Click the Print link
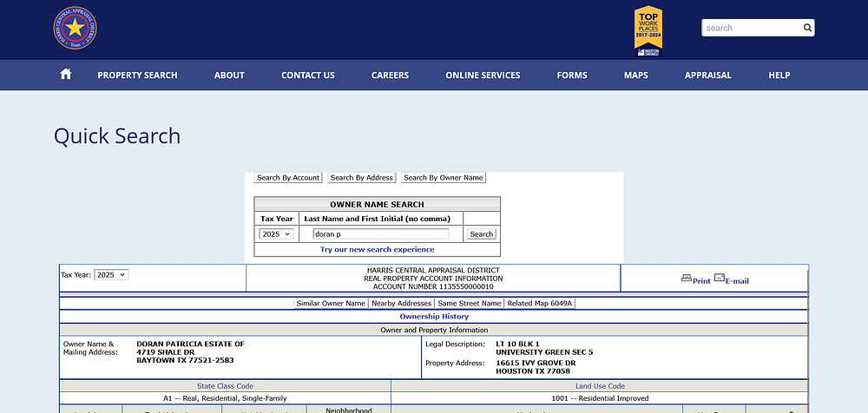Screen dimensions: 868x413 (701, 281)
